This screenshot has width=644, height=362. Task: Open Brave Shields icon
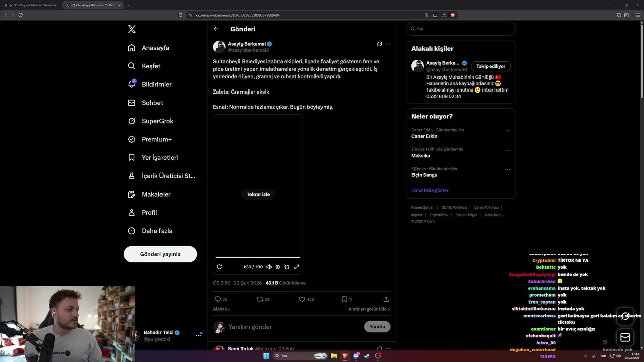[452, 15]
